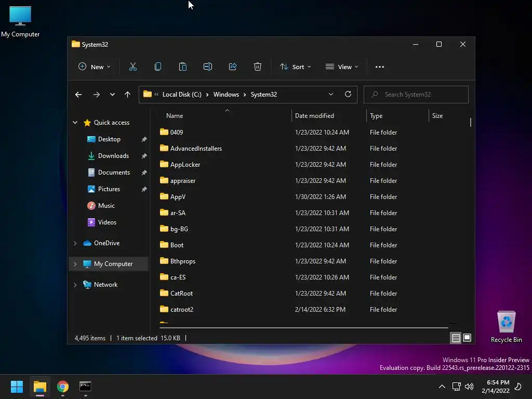The width and height of the screenshot is (532, 399).
Task: Click the Share icon in toolbar
Action: tap(233, 67)
